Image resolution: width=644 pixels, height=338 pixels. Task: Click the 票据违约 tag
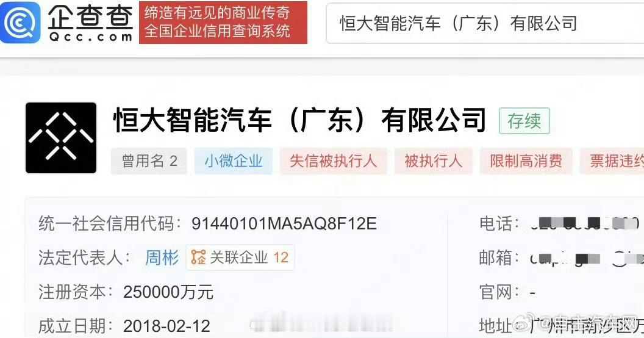[x=613, y=161]
